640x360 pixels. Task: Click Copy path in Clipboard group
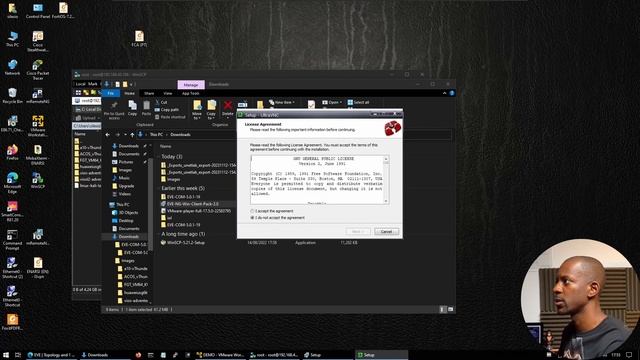point(167,109)
